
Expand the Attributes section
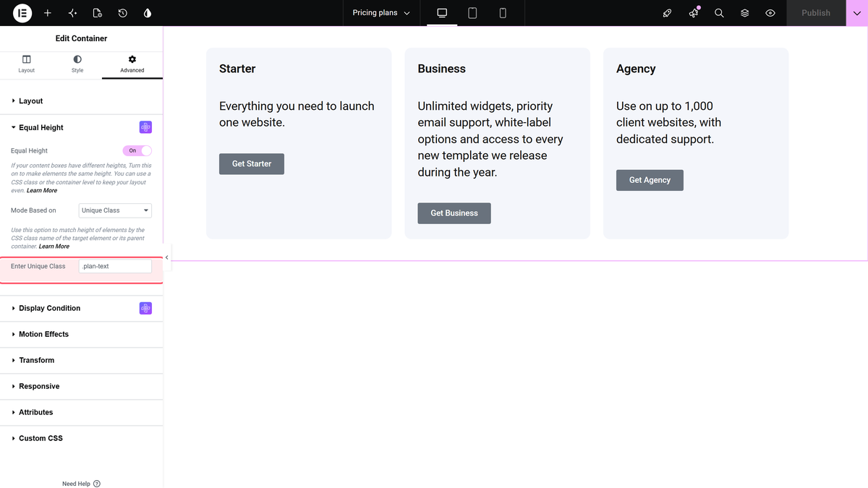(x=81, y=412)
